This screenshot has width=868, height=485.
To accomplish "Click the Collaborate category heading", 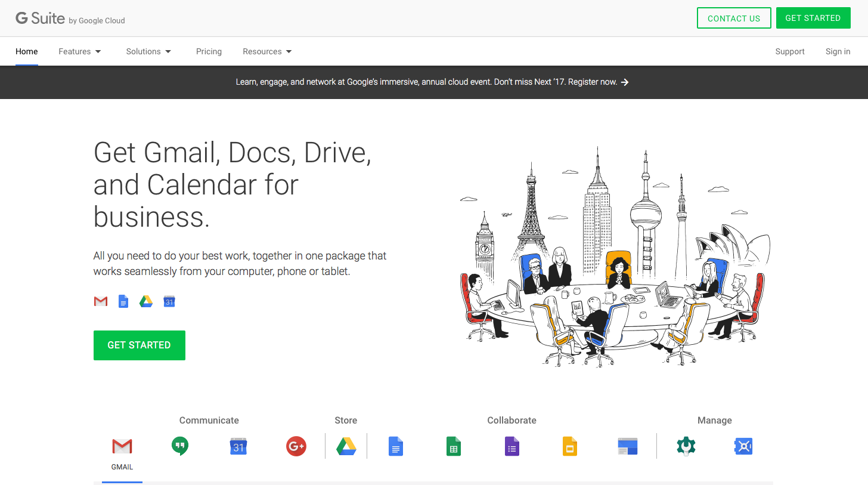I will coord(511,420).
